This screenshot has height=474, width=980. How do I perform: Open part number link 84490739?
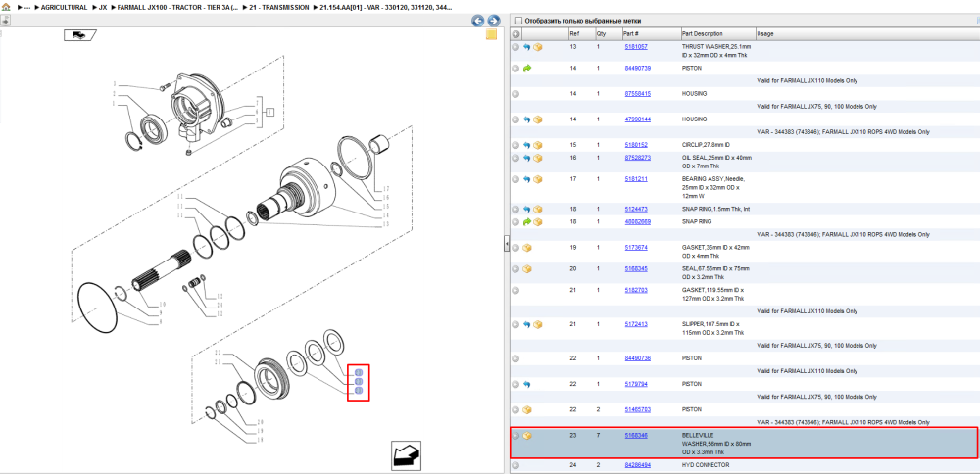(x=638, y=69)
